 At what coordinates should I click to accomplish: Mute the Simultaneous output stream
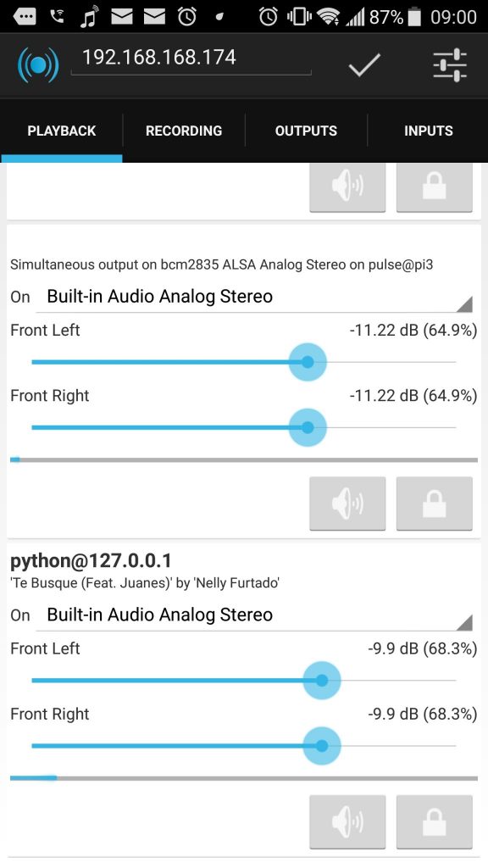click(x=347, y=504)
